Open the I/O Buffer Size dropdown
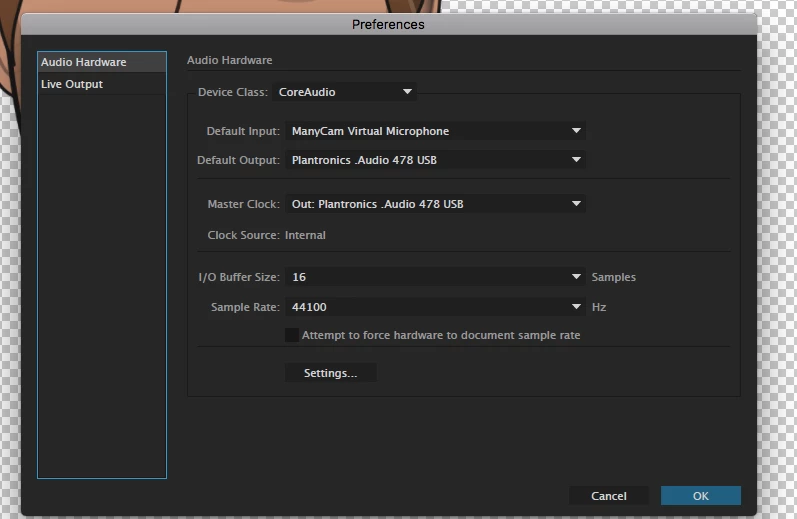 click(435, 277)
